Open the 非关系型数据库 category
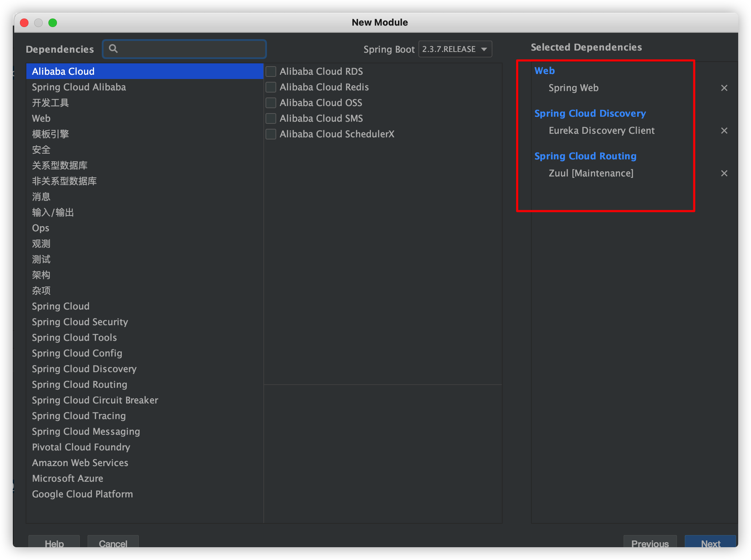Image resolution: width=751 pixels, height=560 pixels. [x=145, y=181]
